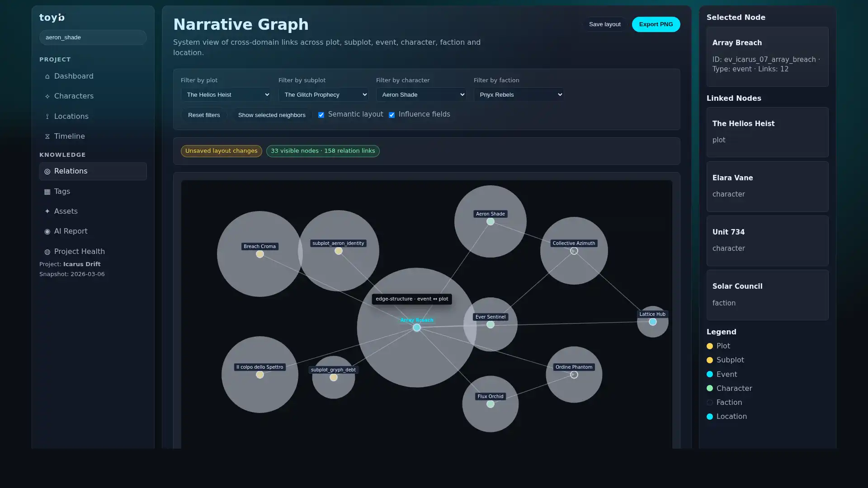
Task: Disable the Influence fields checkbox
Action: [392, 115]
